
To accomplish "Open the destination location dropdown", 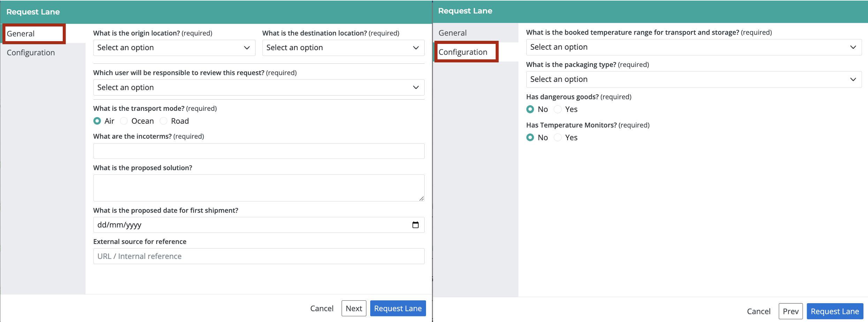I will 343,48.
